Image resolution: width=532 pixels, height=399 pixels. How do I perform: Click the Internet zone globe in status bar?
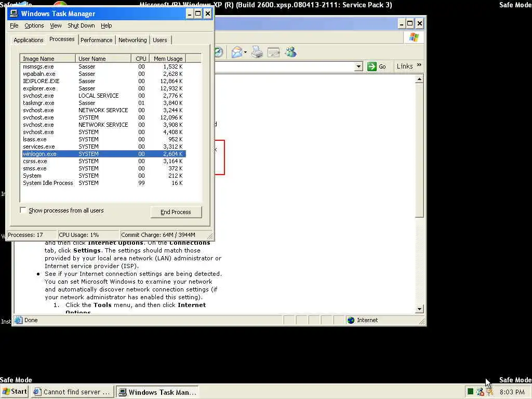pyautogui.click(x=351, y=320)
